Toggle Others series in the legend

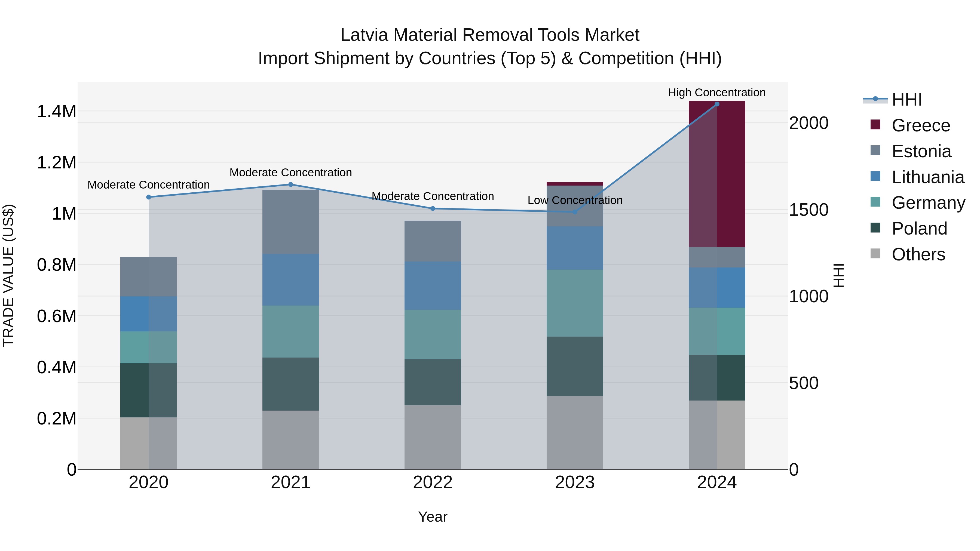click(x=908, y=254)
